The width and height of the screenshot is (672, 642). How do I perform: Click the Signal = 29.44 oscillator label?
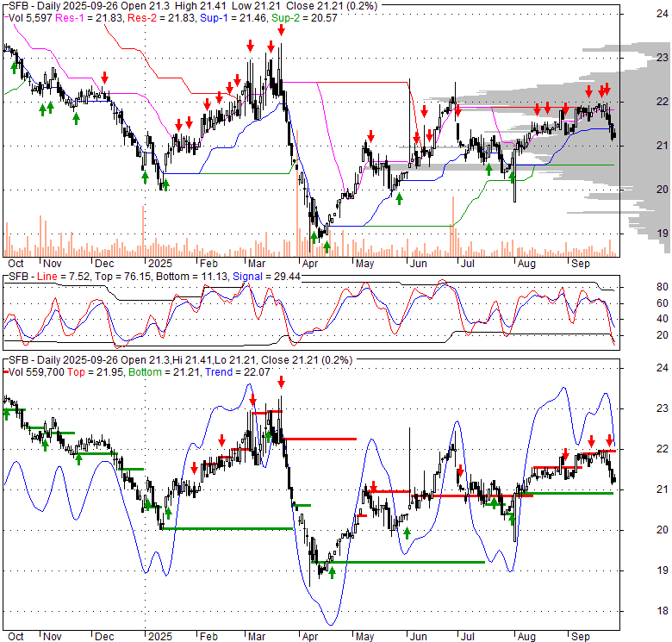(266, 277)
